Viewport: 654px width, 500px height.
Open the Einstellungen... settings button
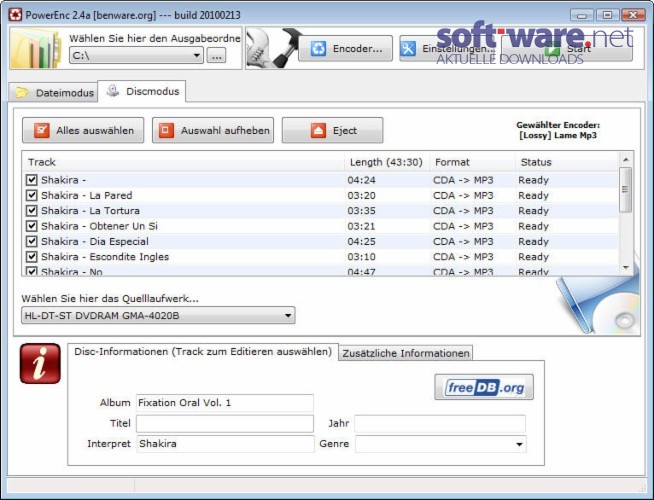pos(448,49)
